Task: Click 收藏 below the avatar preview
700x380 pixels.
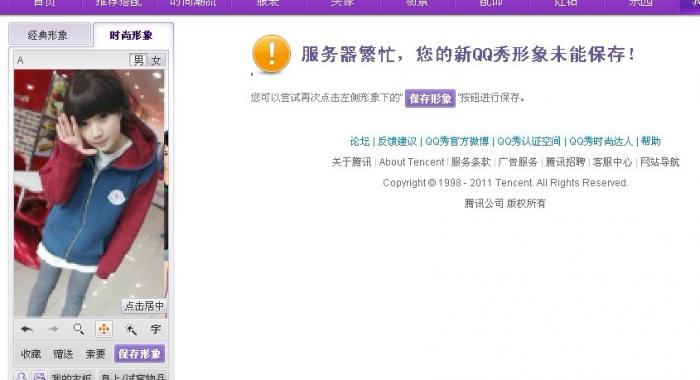Action: pyautogui.click(x=31, y=354)
